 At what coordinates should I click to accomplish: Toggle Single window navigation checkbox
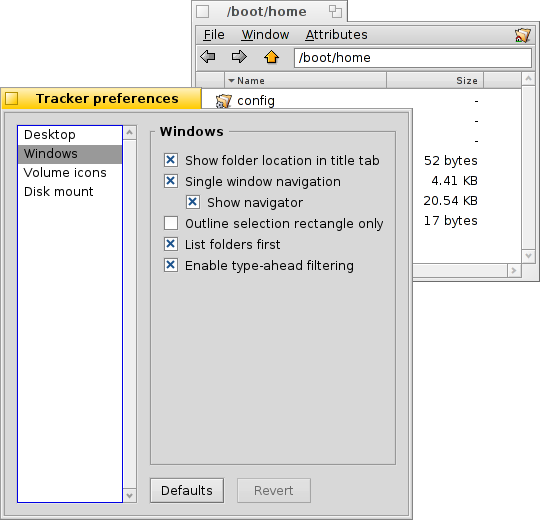pos(171,181)
